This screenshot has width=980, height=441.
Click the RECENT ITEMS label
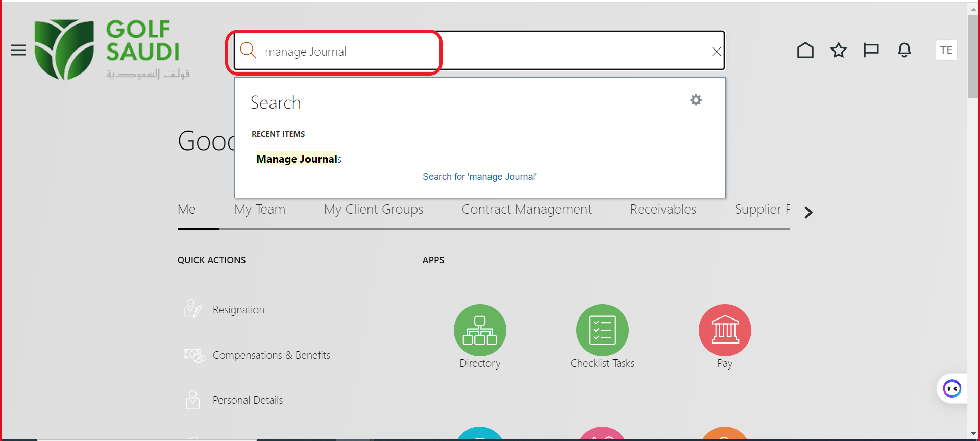click(x=278, y=134)
